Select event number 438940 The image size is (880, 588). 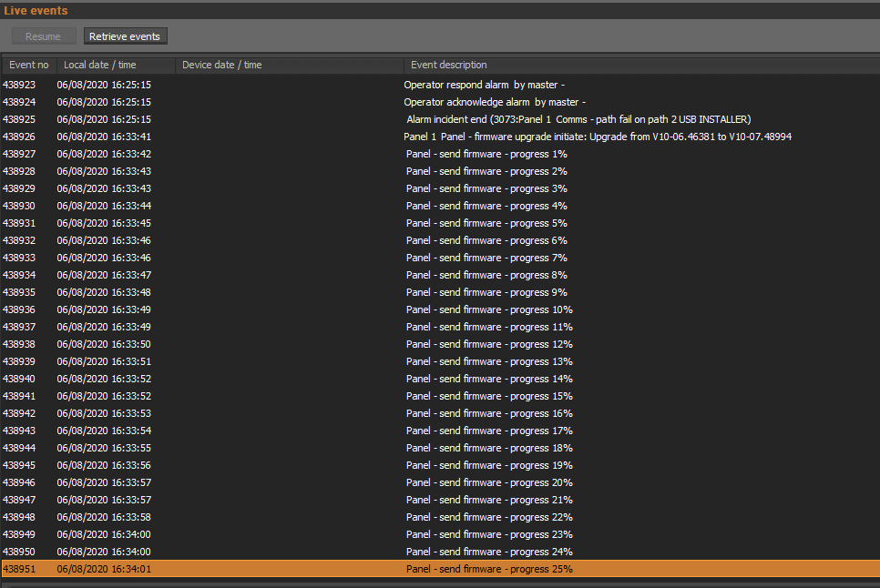[19, 380]
